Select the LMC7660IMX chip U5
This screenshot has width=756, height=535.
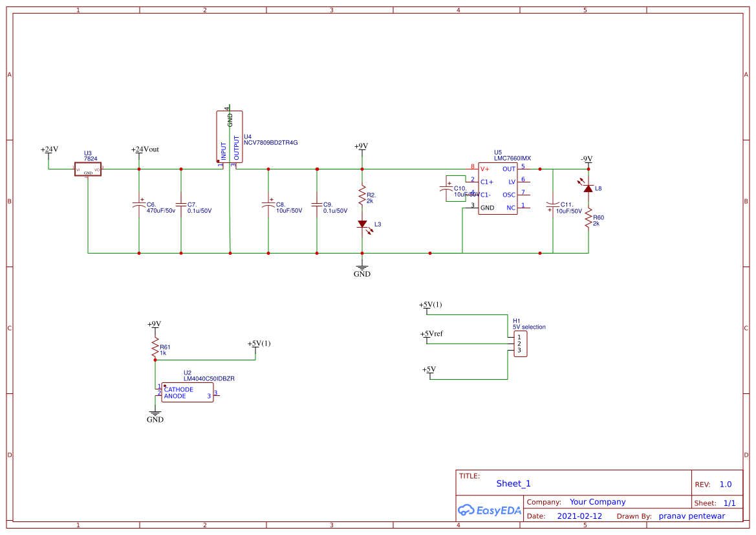(x=499, y=188)
